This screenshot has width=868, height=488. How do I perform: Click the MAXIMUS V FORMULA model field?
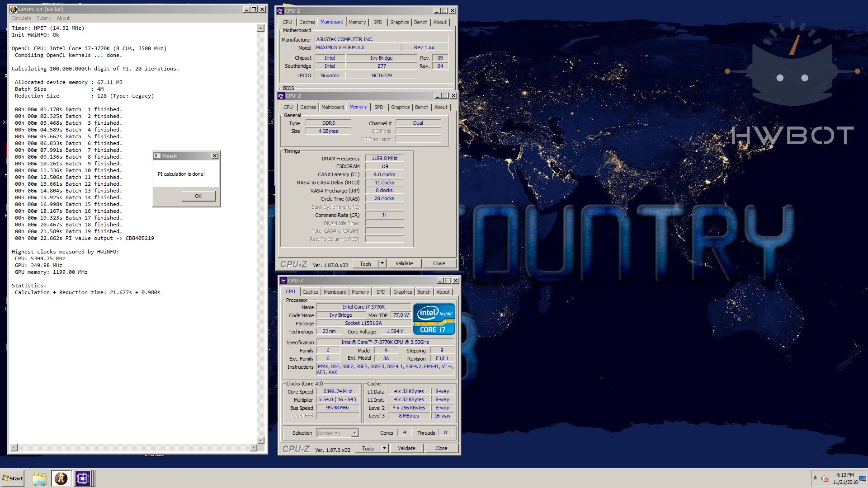point(357,47)
